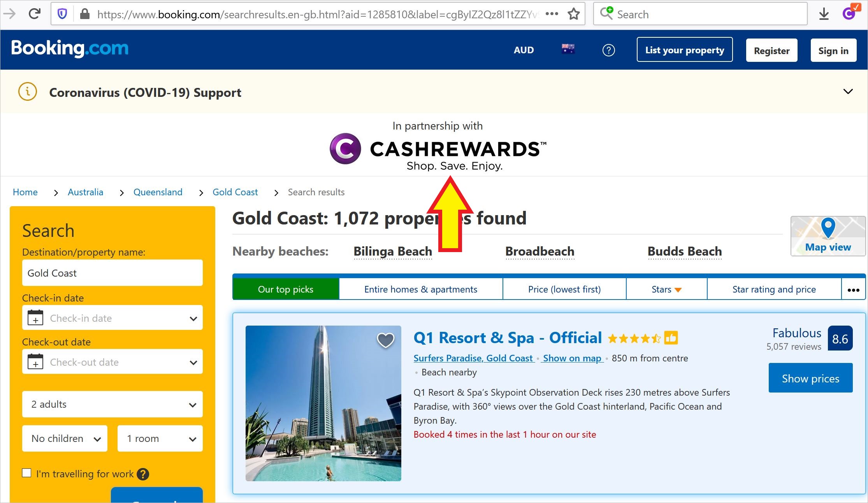Bookmark this page with the star icon
The image size is (868, 503).
pos(573,14)
